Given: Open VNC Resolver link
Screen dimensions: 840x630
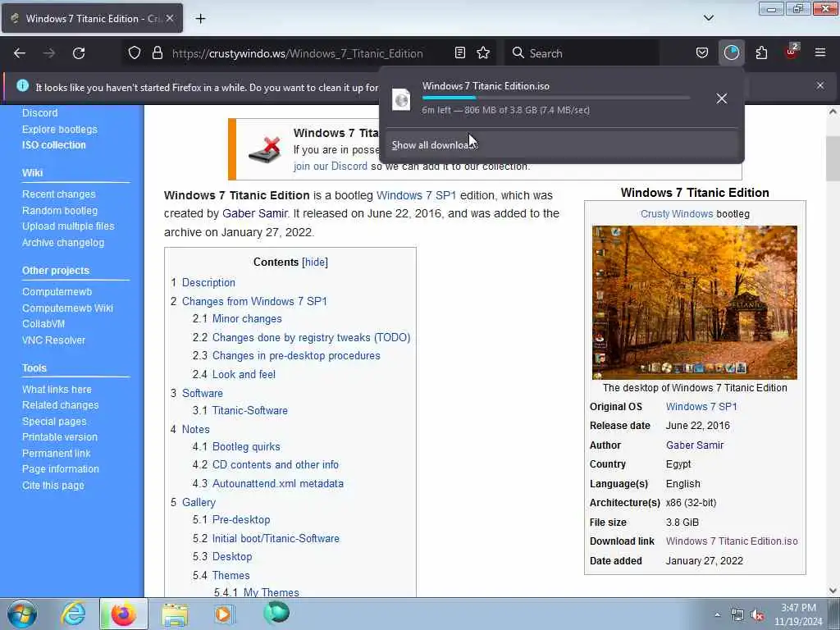Looking at the screenshot, I should point(53,340).
